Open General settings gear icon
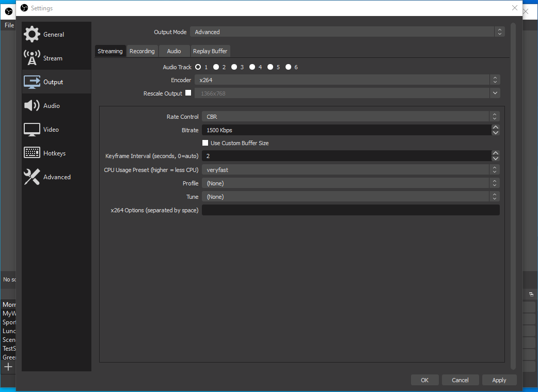The image size is (538, 392). coord(32,34)
